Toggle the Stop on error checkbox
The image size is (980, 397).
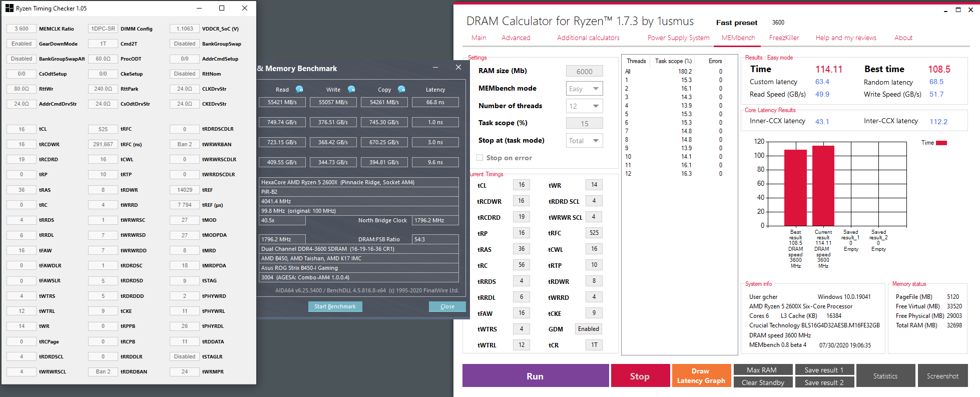[480, 158]
